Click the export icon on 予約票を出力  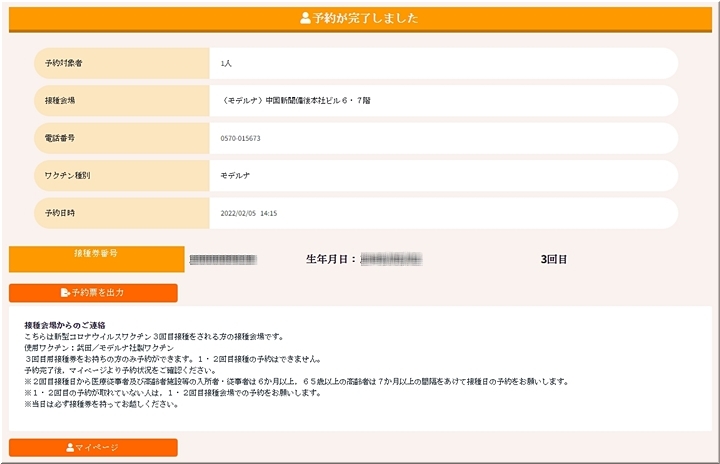click(x=65, y=293)
